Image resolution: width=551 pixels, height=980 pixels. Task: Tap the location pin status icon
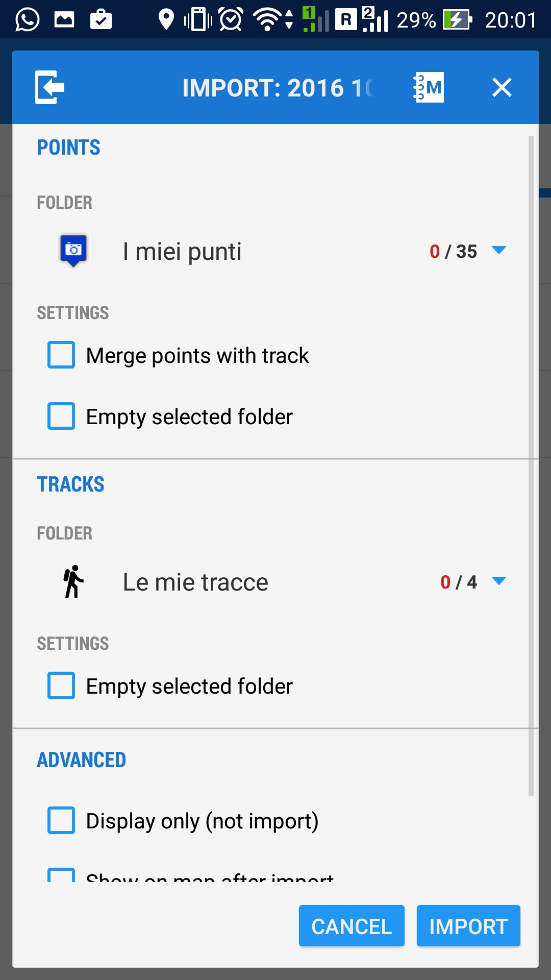(x=166, y=20)
